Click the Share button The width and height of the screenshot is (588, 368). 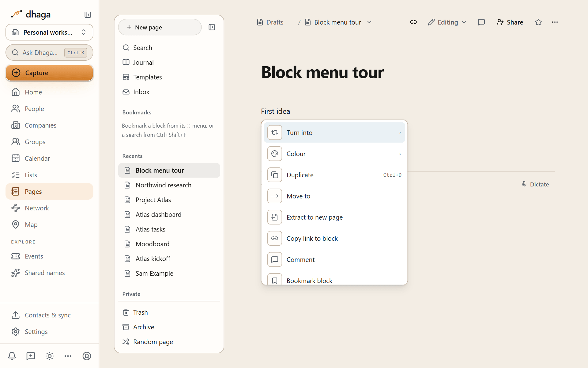pos(510,22)
